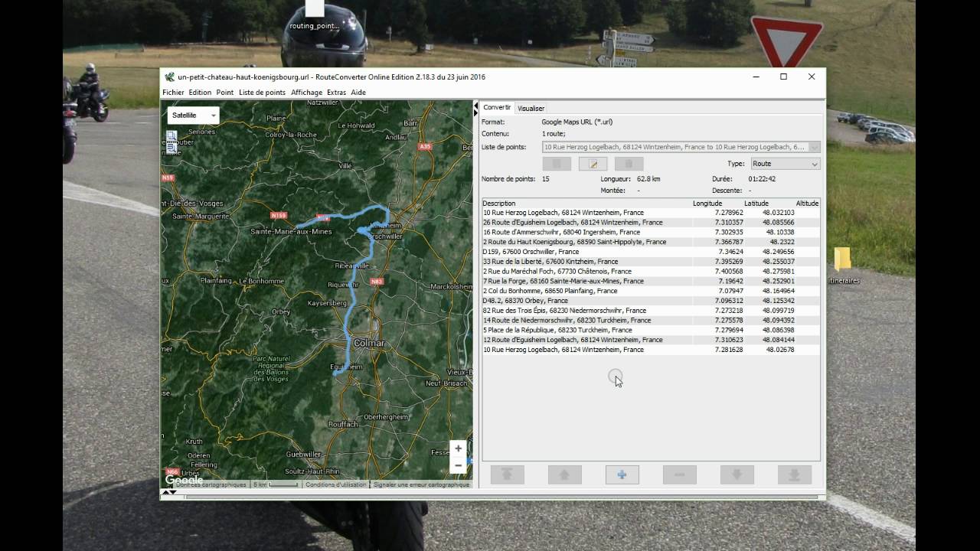The width and height of the screenshot is (980, 551).
Task: Click Signaler une erreur cartographique link
Action: [420, 484]
